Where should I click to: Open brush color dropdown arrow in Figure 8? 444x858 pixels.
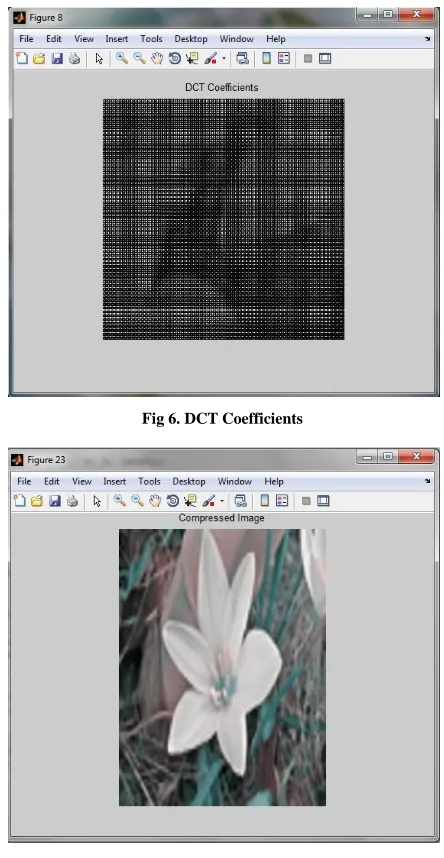click(223, 59)
